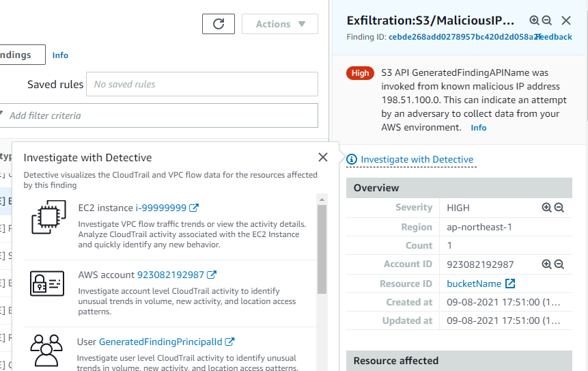Select the Created at timestamp value
This screenshot has height=371, width=588.
(503, 302)
